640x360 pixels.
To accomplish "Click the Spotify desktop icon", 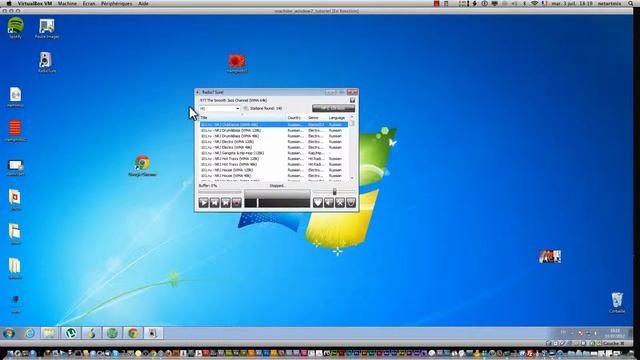I will click(16, 28).
